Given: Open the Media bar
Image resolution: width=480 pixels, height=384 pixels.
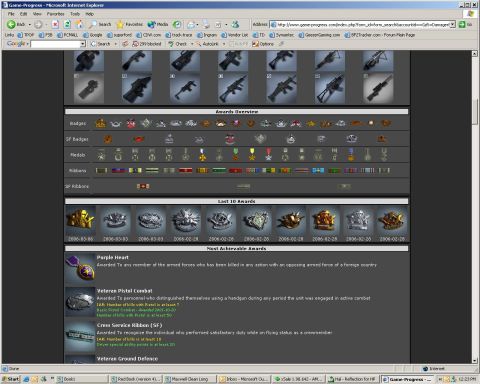Looking at the screenshot, I should [158, 24].
